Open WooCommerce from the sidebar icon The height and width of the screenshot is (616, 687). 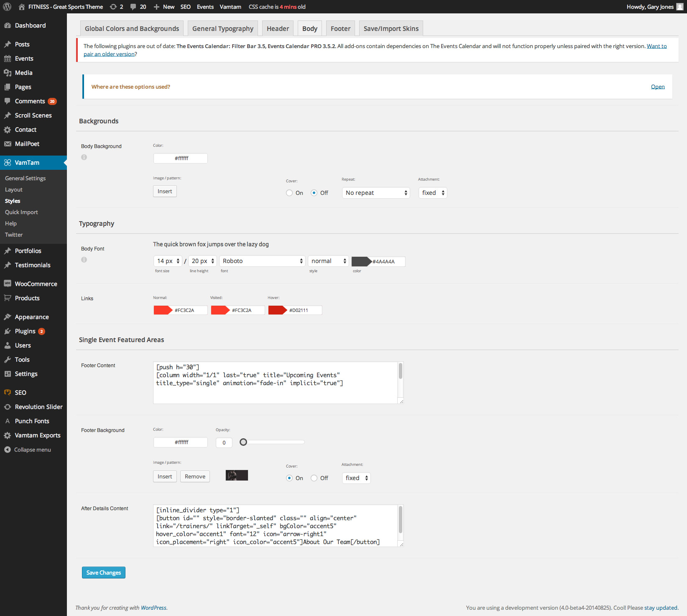8,284
